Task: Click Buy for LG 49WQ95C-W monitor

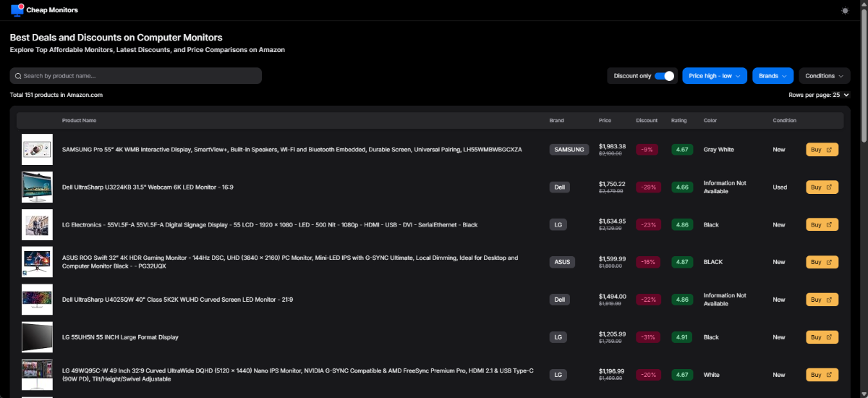Action: (822, 375)
